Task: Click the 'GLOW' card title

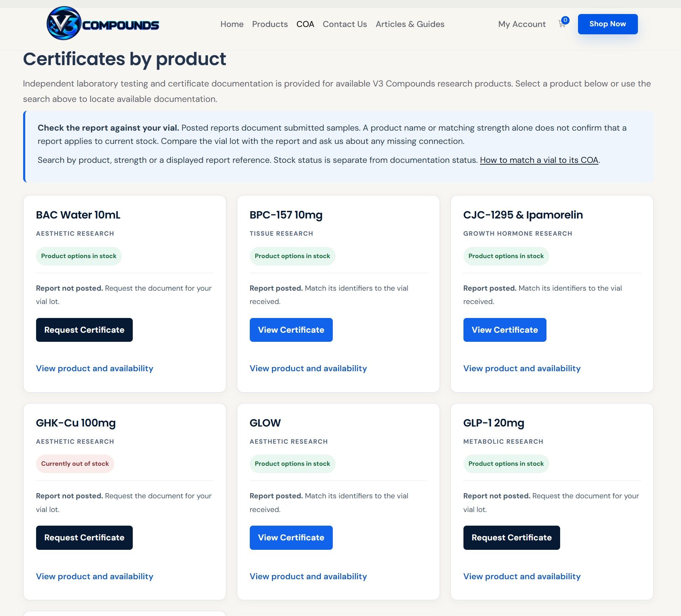Action: (x=265, y=423)
